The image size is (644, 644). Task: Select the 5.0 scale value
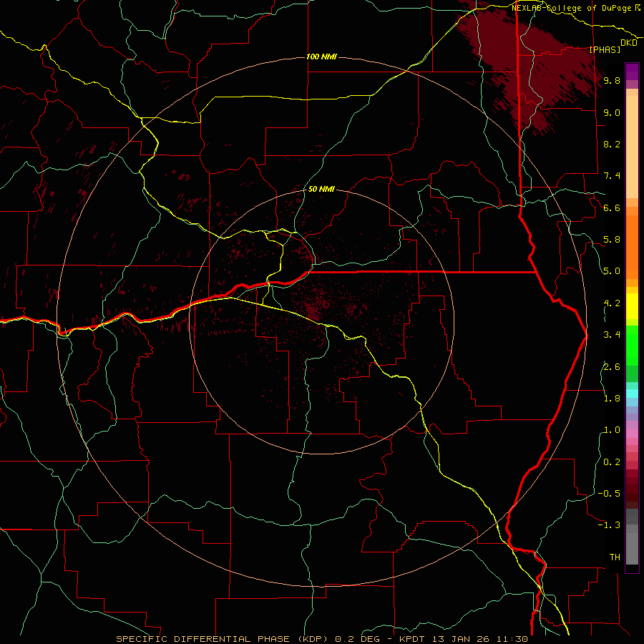[x=612, y=271]
